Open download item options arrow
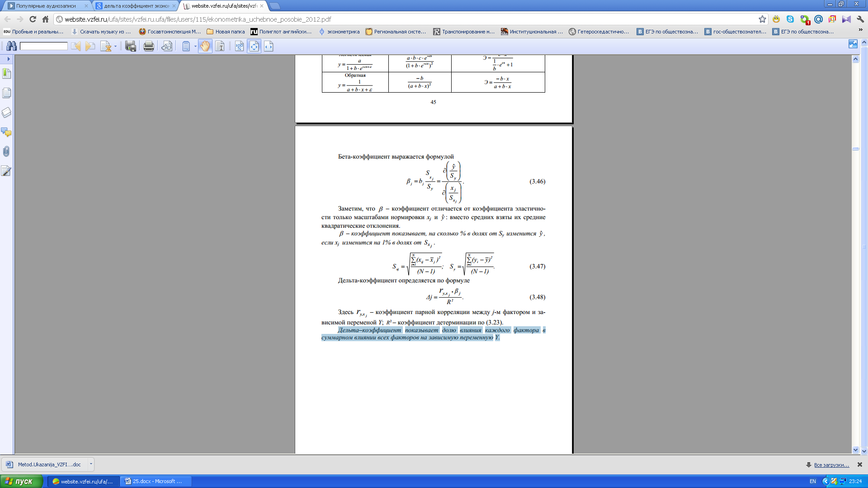The height and width of the screenshot is (488, 868). (x=91, y=464)
